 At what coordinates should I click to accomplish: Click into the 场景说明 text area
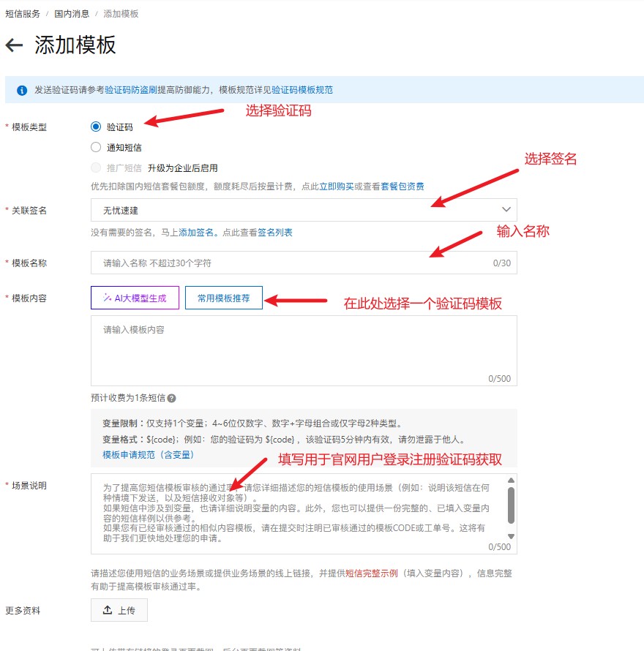click(304, 513)
